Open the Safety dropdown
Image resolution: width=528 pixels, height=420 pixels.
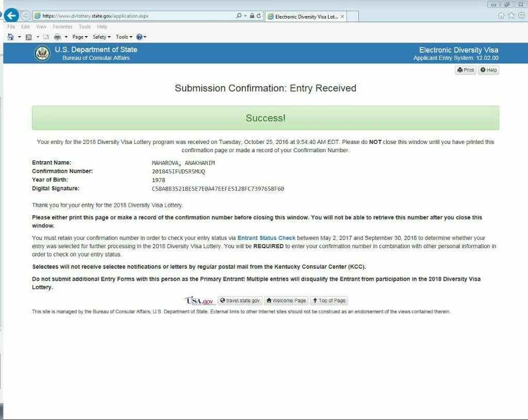point(102,37)
